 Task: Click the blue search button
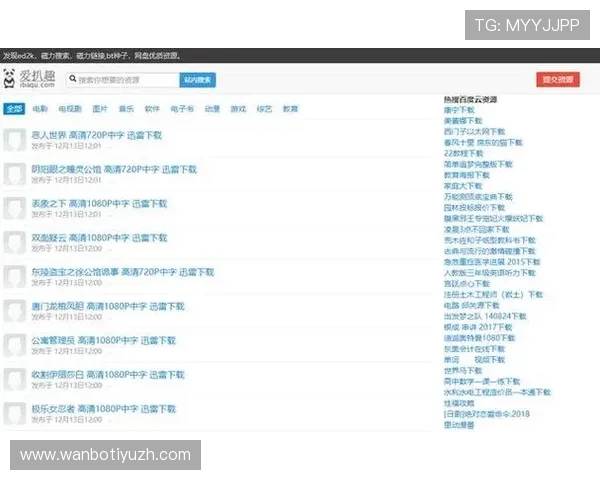197,80
